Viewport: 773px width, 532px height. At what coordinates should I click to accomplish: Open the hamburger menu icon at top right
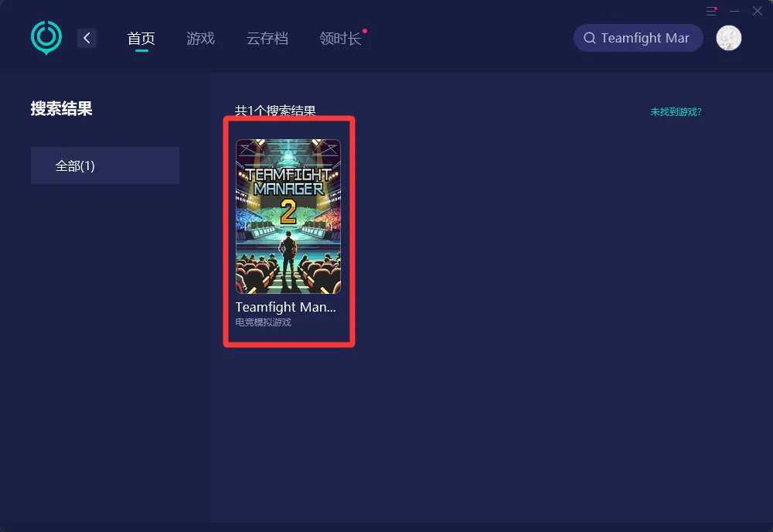(711, 11)
